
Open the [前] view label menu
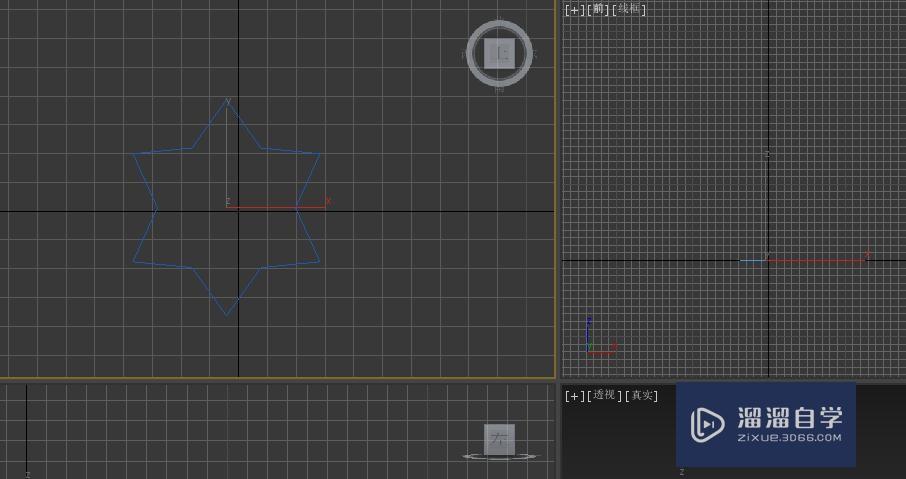(598, 9)
